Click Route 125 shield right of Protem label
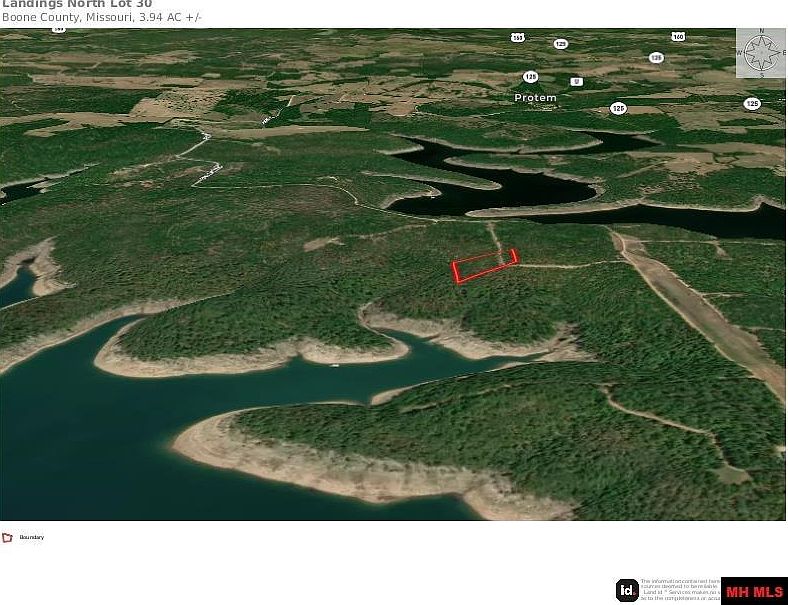Screen dimensions: 788x605 pos(618,107)
